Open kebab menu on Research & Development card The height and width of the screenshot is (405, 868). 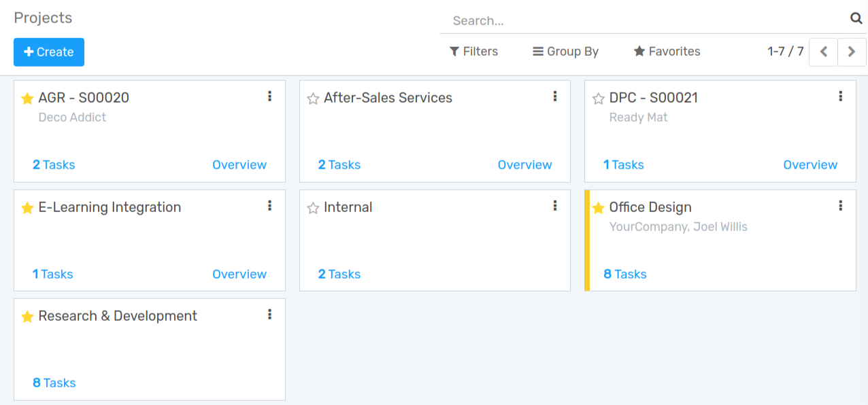click(269, 314)
